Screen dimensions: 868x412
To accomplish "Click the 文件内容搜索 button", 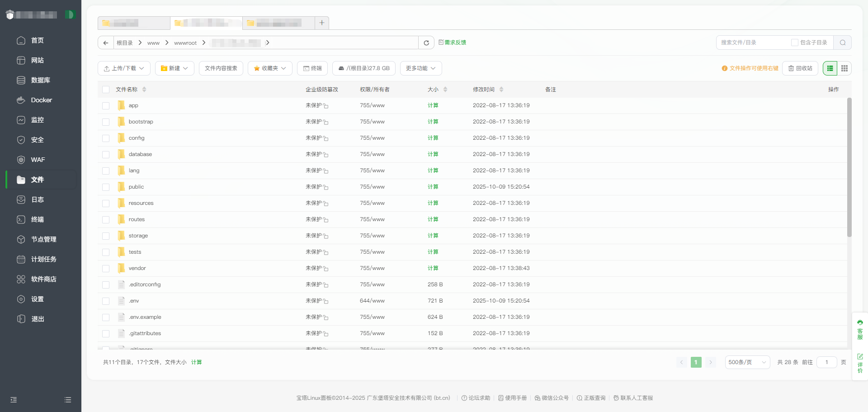I will (x=221, y=68).
